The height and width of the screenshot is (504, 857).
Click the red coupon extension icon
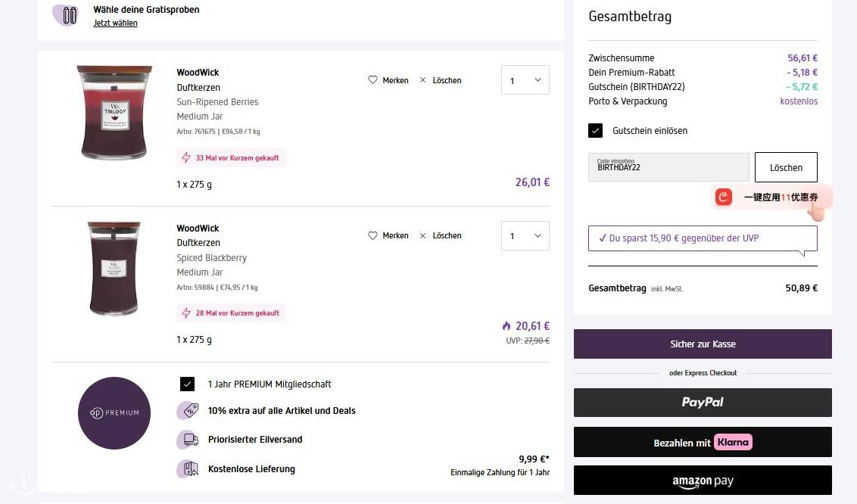click(x=725, y=197)
